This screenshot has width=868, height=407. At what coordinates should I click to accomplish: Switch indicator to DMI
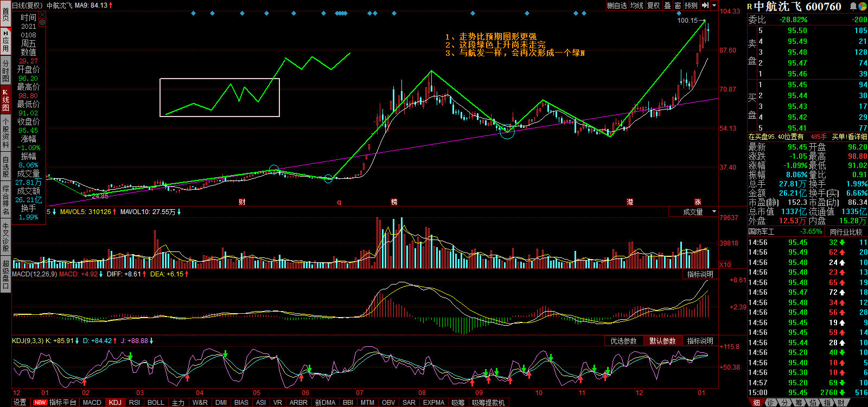coord(221,402)
